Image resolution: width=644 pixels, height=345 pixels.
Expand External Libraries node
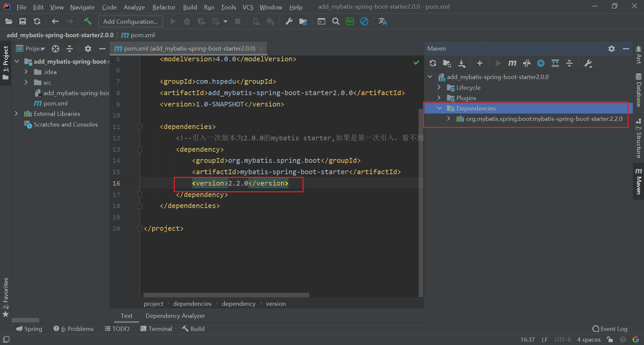(16, 114)
